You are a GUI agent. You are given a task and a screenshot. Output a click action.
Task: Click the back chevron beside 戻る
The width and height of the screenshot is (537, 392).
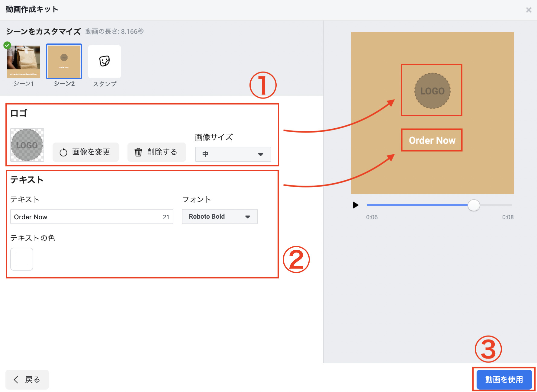point(16,380)
